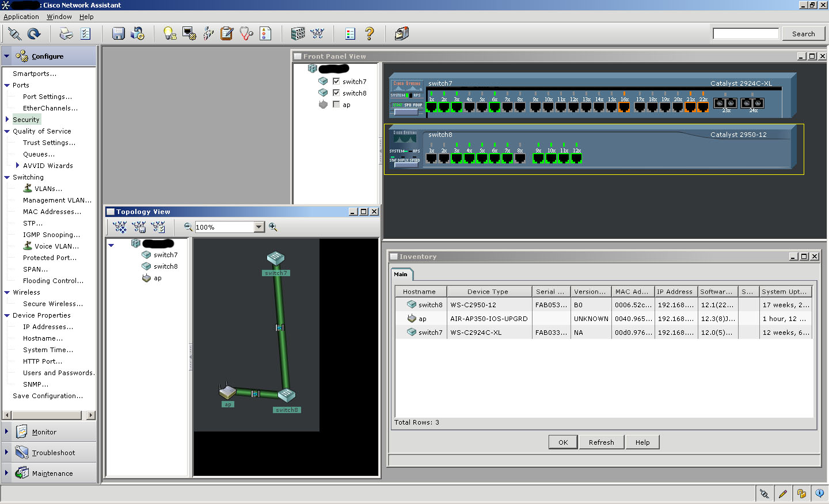Click the Print toolbar icon

(66, 34)
